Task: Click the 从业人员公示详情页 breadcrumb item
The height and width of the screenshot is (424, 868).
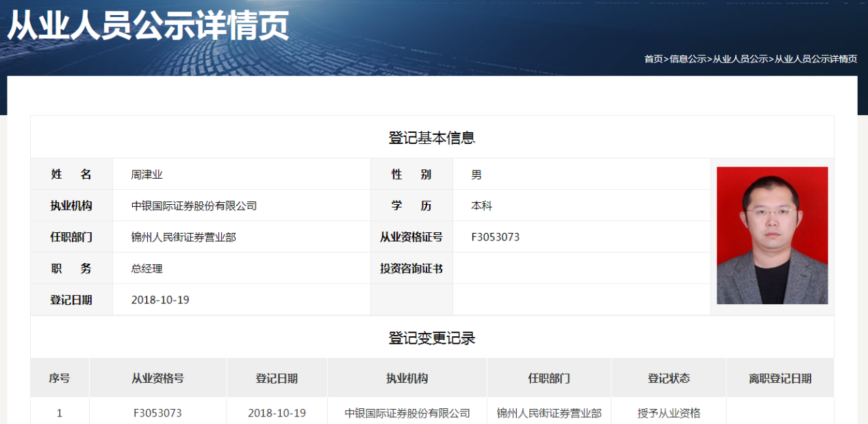Action: [x=815, y=59]
